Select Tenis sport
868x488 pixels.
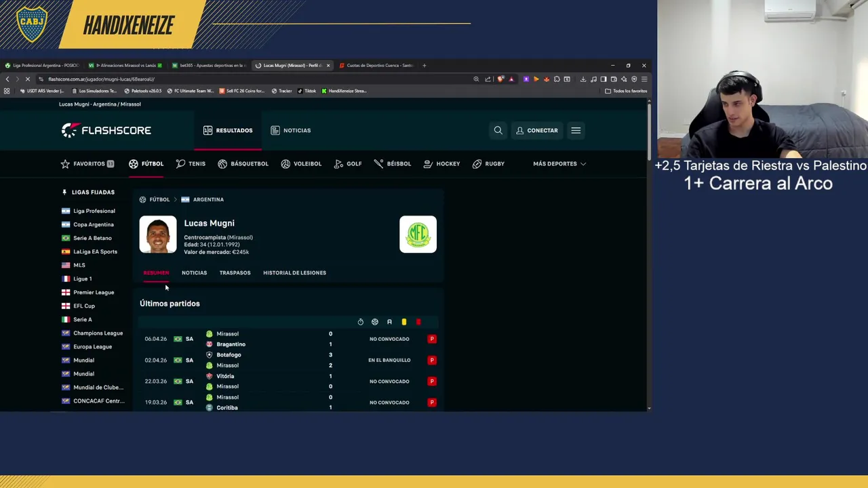[x=191, y=163]
